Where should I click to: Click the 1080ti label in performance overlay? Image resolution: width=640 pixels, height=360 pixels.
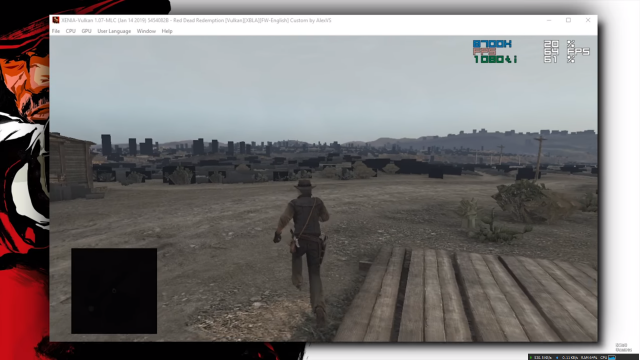click(495, 60)
